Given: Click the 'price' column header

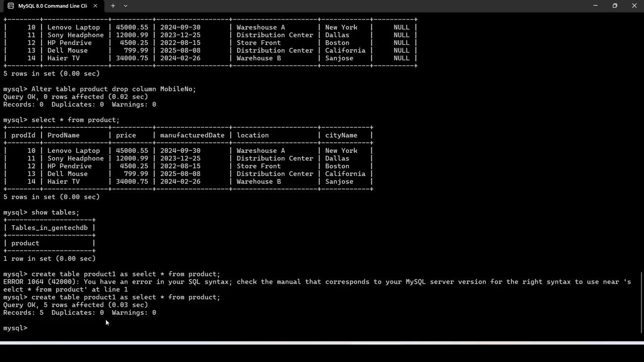Looking at the screenshot, I should coord(126,135).
